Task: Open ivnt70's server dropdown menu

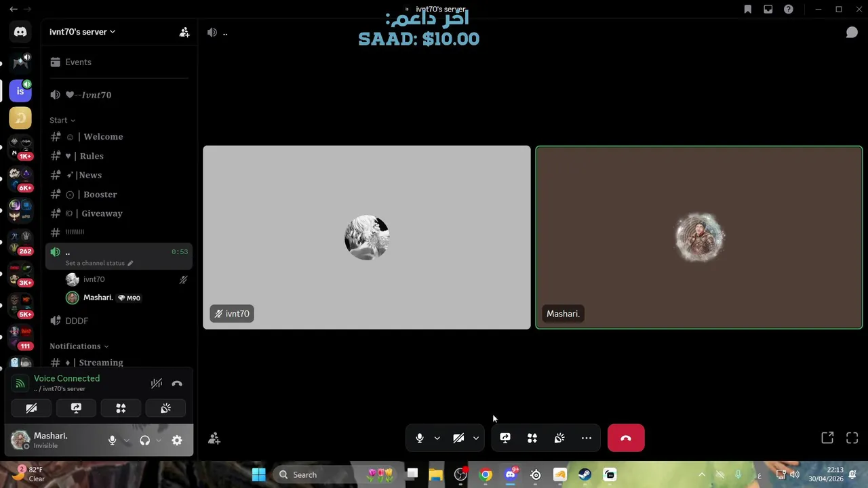Action: (83, 32)
